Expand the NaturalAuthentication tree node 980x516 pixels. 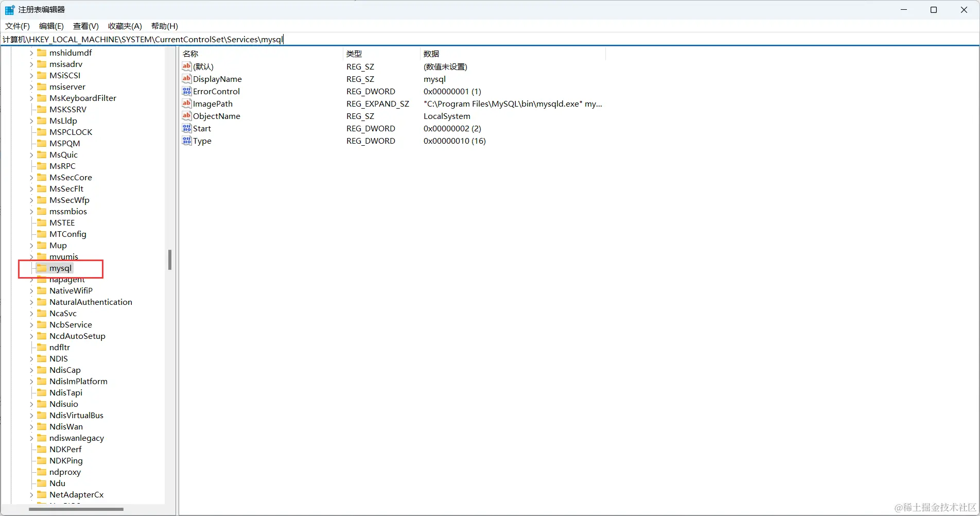31,302
